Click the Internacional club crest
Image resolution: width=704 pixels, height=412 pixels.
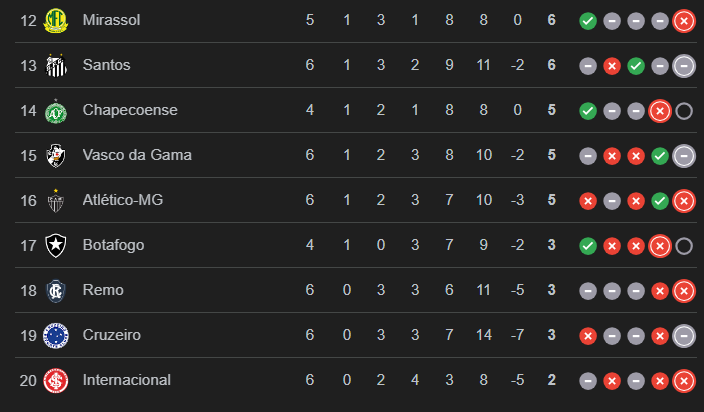click(x=55, y=380)
